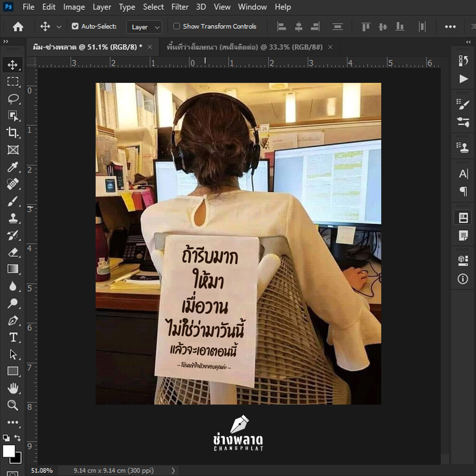Open the Edit menu
This screenshot has width=476, height=476.
[x=48, y=7]
